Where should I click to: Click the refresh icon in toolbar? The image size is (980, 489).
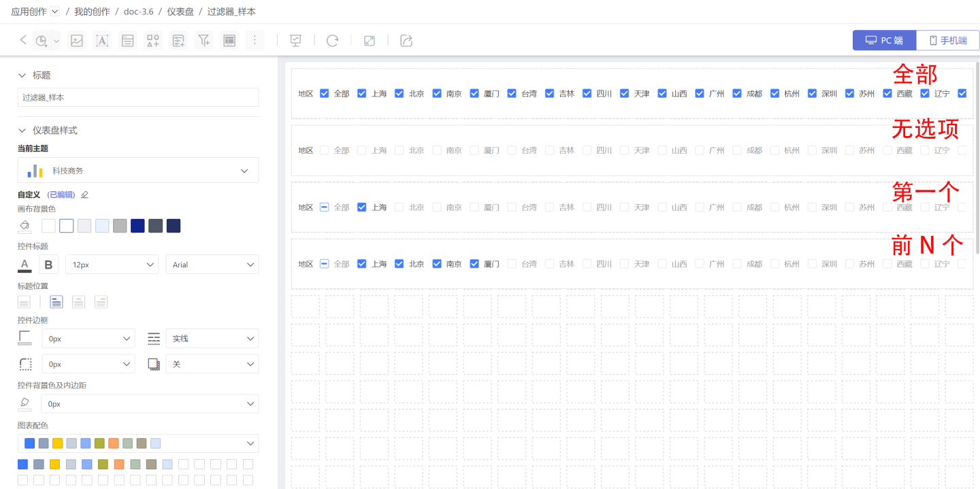pyautogui.click(x=332, y=41)
